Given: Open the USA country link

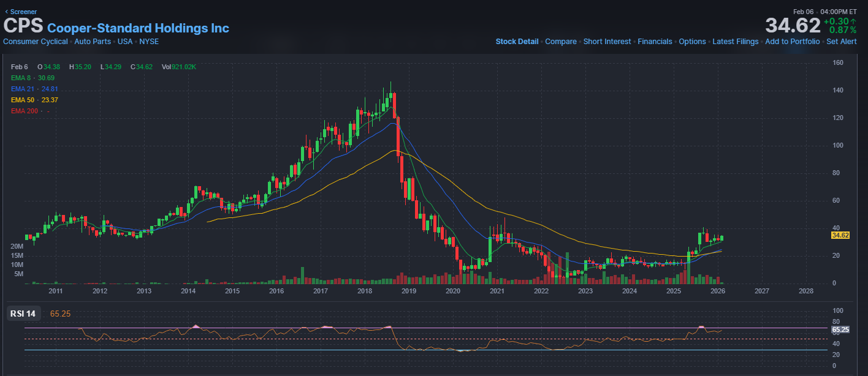Looking at the screenshot, I should (125, 42).
